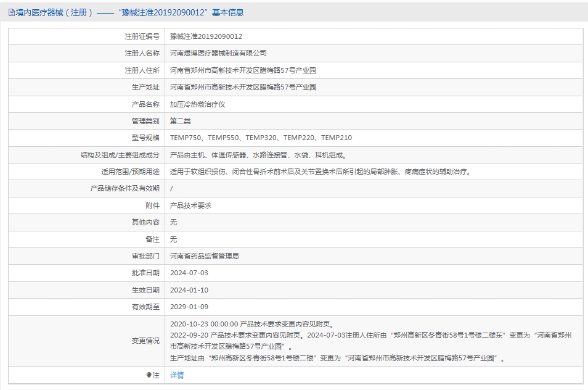Click the attachment value 产品技术要求

pyautogui.click(x=190, y=205)
